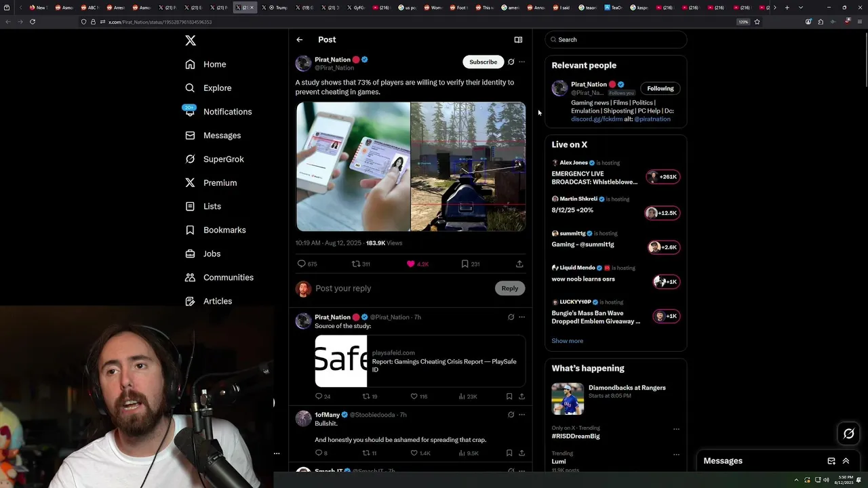
Task: Open LUCKYY10P Bungie's Mass Ban Wave live
Action: (616, 313)
